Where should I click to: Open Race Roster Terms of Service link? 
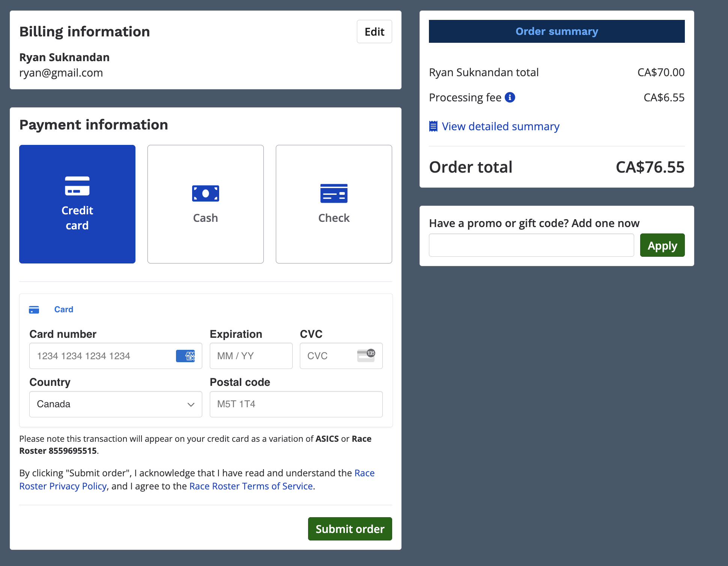tap(251, 486)
